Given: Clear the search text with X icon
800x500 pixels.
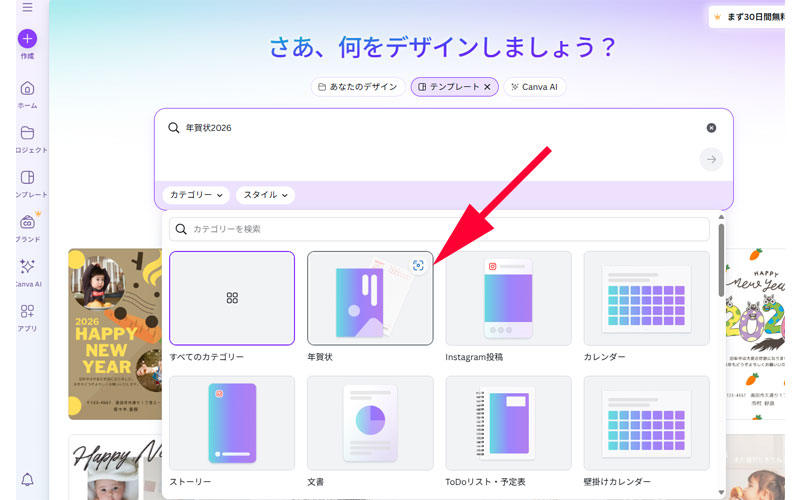Looking at the screenshot, I should click(711, 128).
